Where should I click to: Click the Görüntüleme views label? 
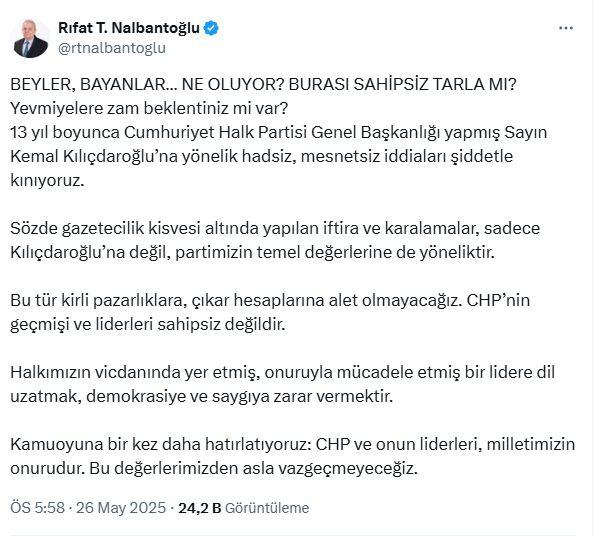[267, 508]
